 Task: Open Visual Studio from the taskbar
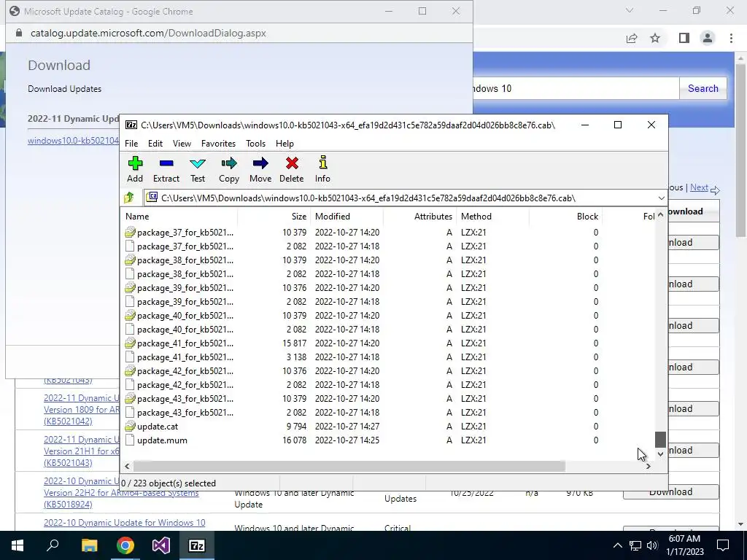(x=161, y=545)
